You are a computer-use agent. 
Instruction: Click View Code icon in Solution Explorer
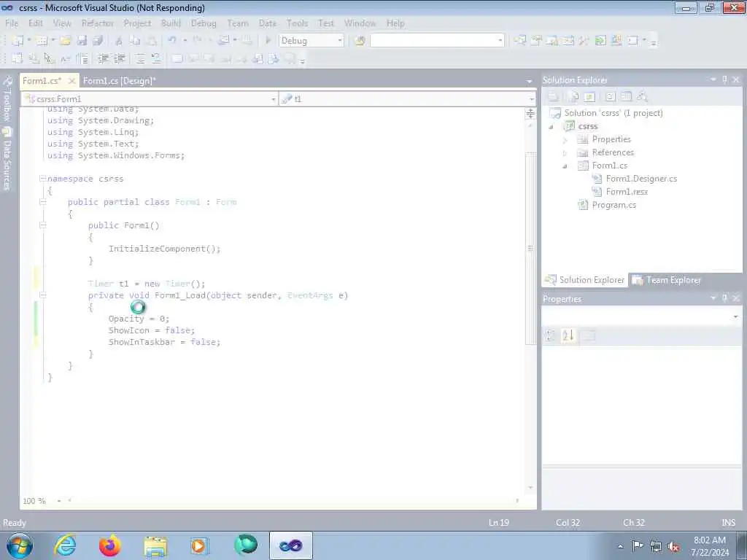pos(611,97)
